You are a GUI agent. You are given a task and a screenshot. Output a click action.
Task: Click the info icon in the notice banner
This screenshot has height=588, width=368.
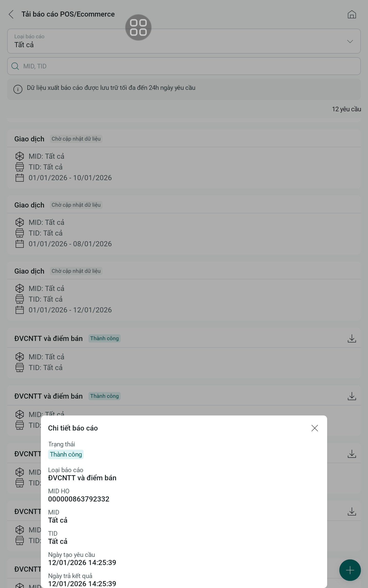[x=18, y=89]
